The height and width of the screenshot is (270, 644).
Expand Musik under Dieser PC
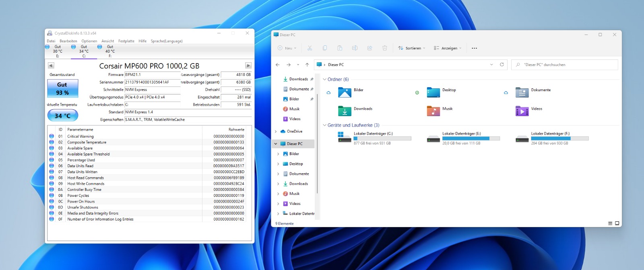pyautogui.click(x=278, y=194)
